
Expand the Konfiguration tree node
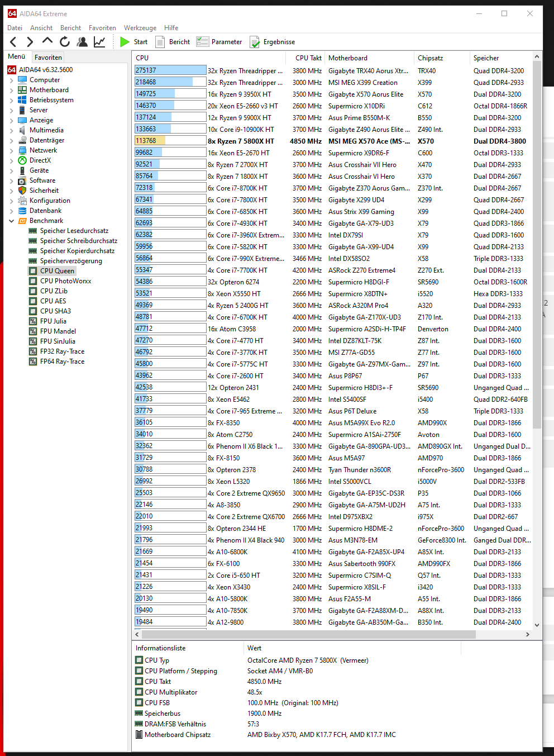11,201
